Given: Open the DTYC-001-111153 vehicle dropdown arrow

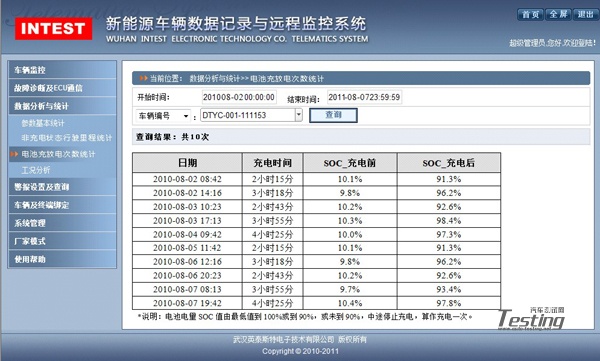Looking at the screenshot, I should [298, 115].
